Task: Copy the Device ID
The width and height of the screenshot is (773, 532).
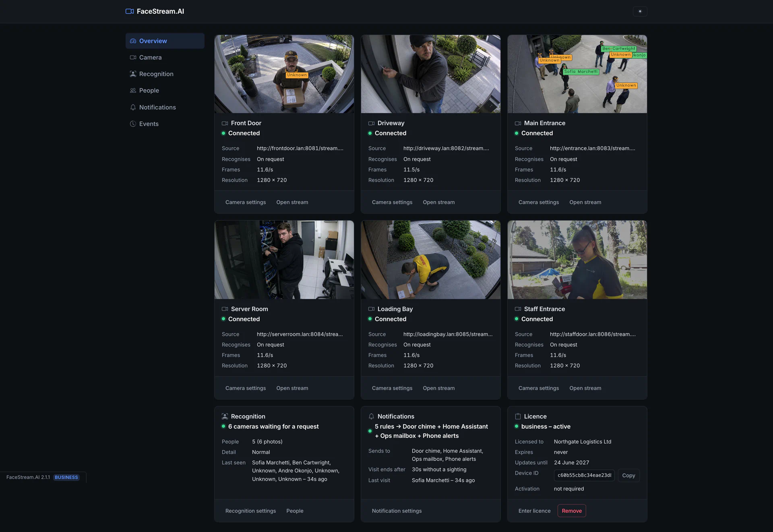Action: [628, 476]
